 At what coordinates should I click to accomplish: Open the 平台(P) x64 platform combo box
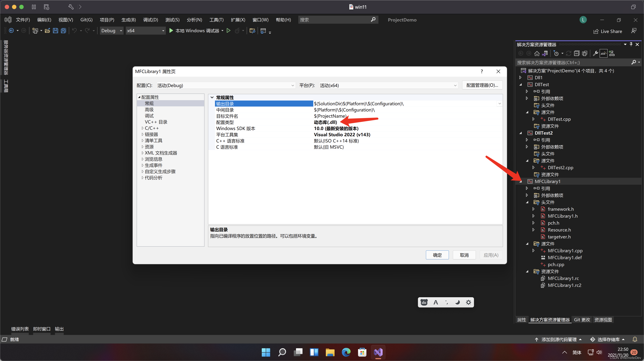(x=388, y=85)
